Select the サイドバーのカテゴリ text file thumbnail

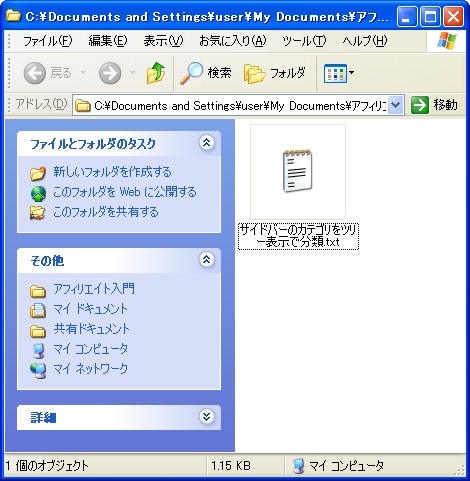pos(298,172)
